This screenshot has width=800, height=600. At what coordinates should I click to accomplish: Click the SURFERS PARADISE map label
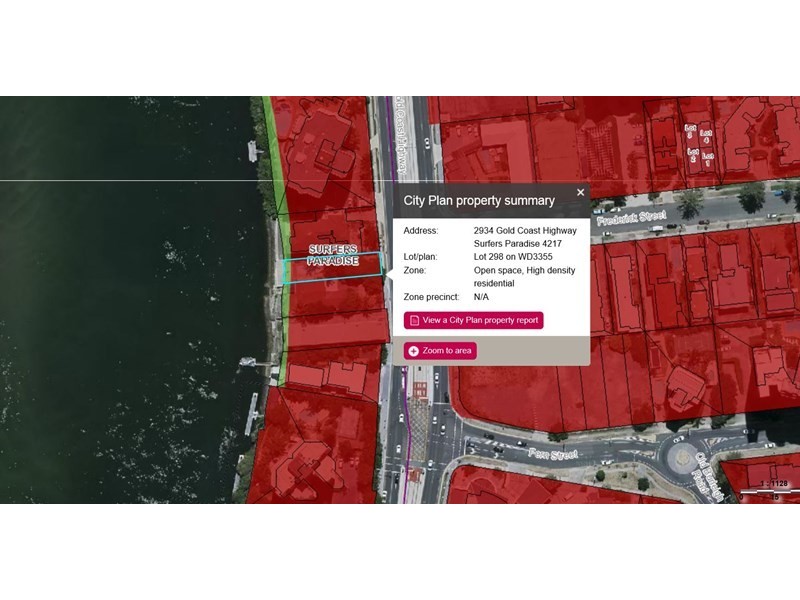pyautogui.click(x=333, y=255)
